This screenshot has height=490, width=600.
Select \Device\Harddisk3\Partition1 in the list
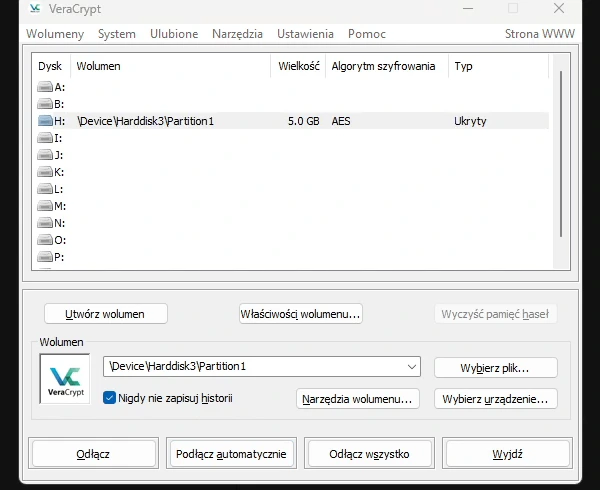tap(145, 121)
